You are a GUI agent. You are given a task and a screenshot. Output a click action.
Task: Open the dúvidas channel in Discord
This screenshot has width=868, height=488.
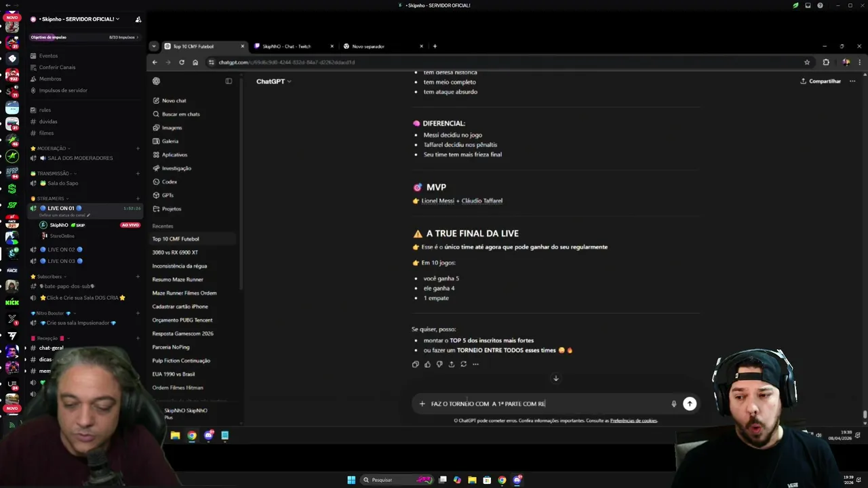[48, 121]
